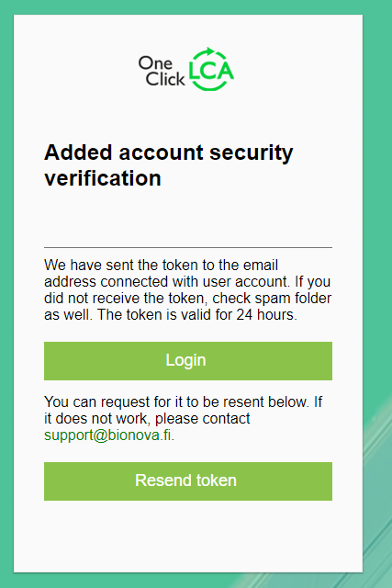Click the Resend token button

coord(188,481)
